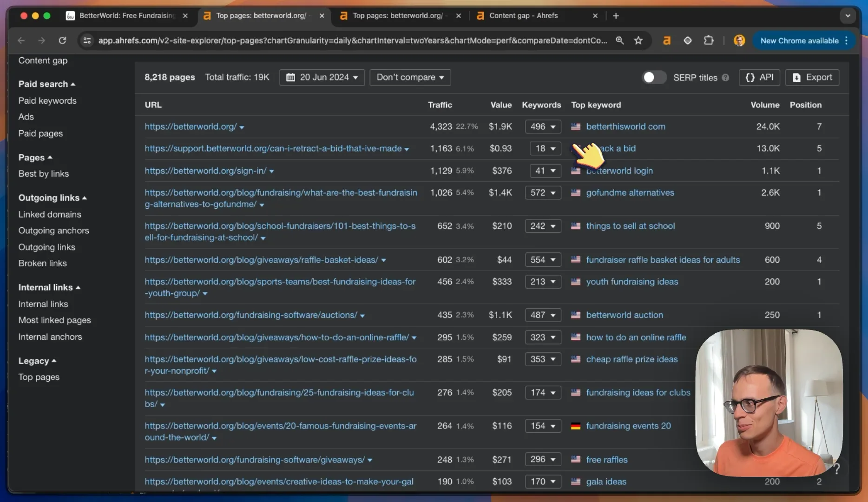
Task: Click the API button
Action: coord(759,77)
